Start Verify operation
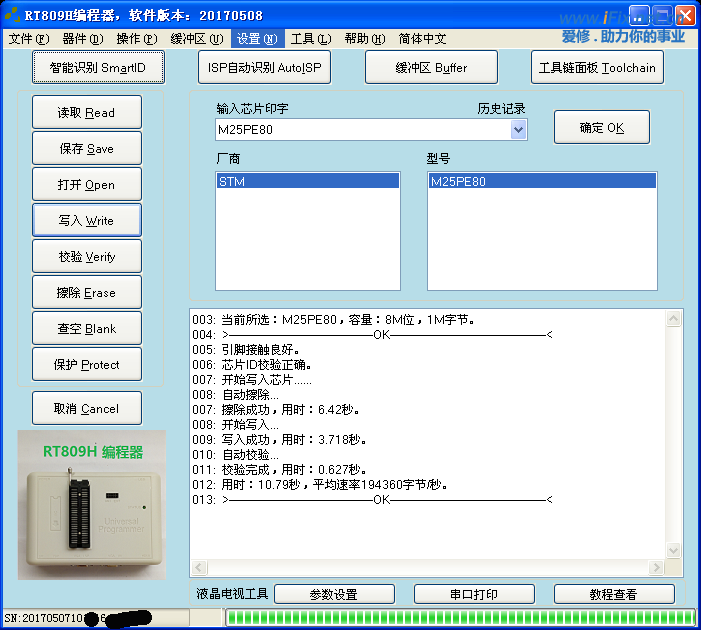701x630 pixels. click(87, 257)
